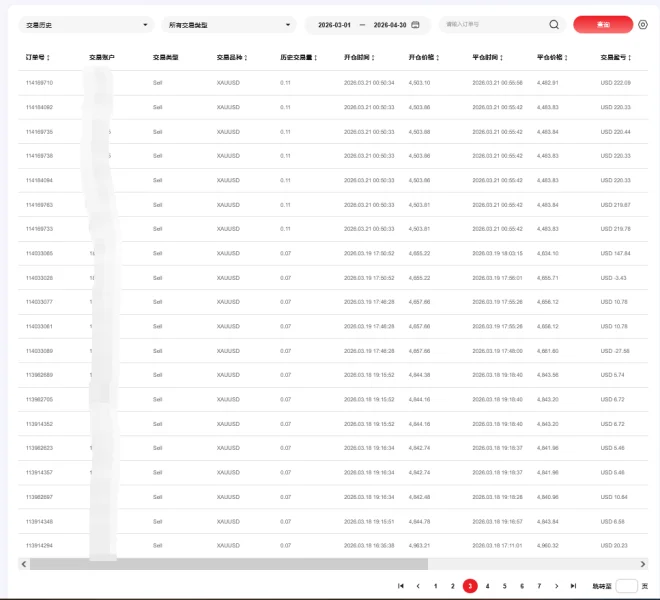Click profit value USD 10.64

(614, 497)
